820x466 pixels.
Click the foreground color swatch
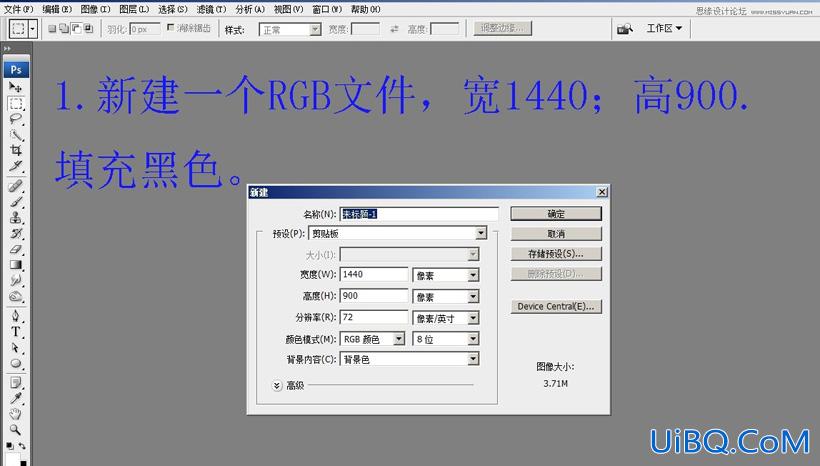coord(12,460)
